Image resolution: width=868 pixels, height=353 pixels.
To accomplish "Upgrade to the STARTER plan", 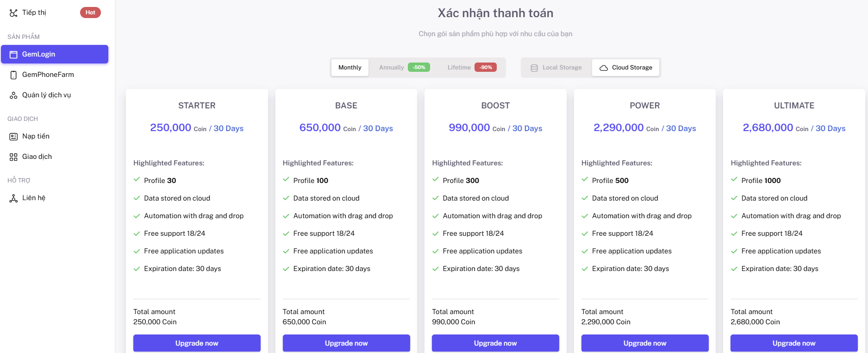I will [x=197, y=343].
